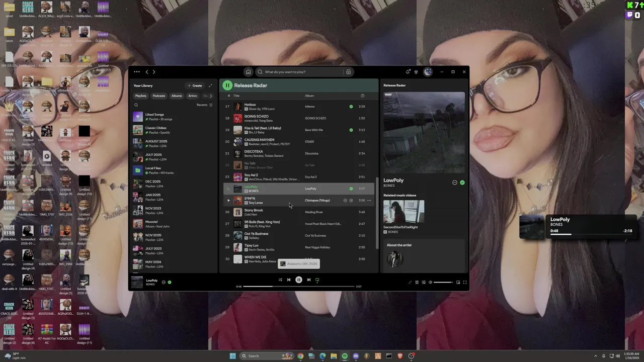Open the Create menu in Your Library
644x362 pixels.
click(x=195, y=85)
